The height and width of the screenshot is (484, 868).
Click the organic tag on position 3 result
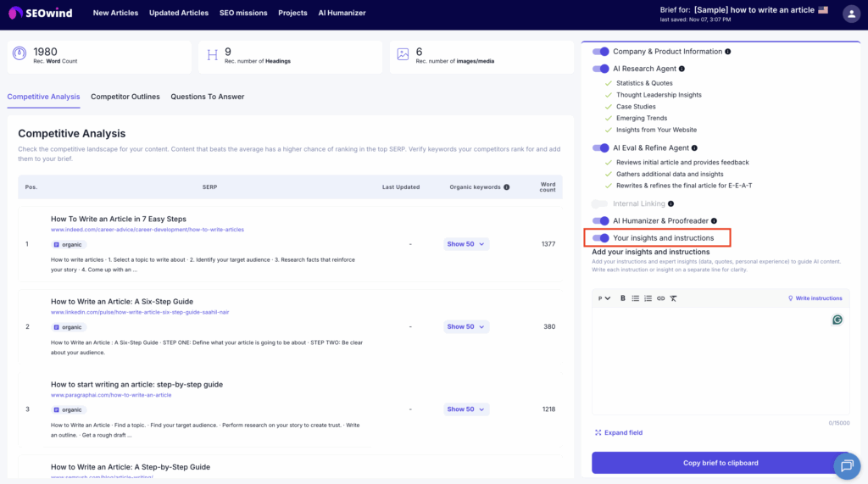tap(68, 409)
